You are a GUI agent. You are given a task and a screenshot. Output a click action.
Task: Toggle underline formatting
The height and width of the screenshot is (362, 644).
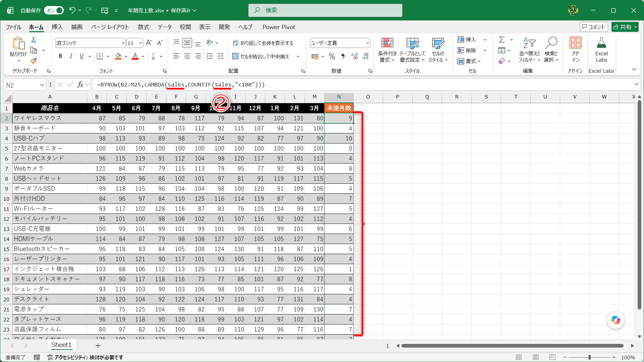coord(82,56)
